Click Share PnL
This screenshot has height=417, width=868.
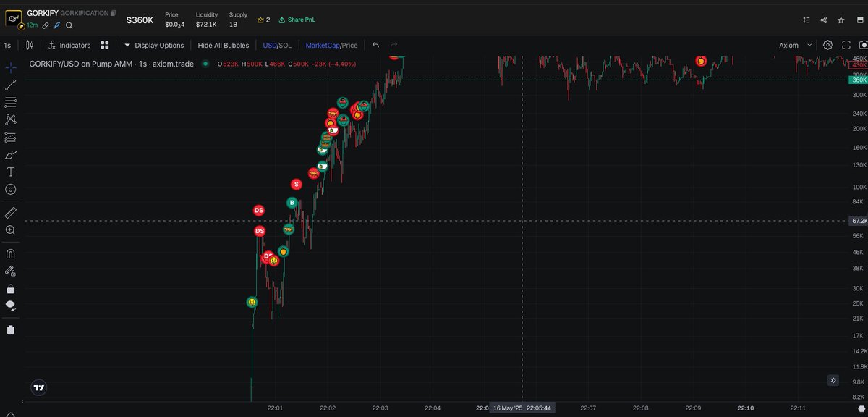tap(297, 20)
